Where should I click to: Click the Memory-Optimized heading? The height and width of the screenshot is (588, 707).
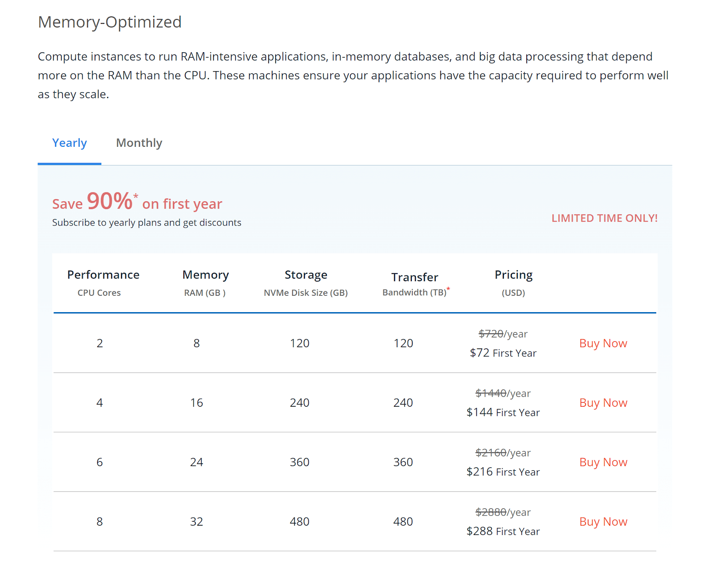click(110, 22)
